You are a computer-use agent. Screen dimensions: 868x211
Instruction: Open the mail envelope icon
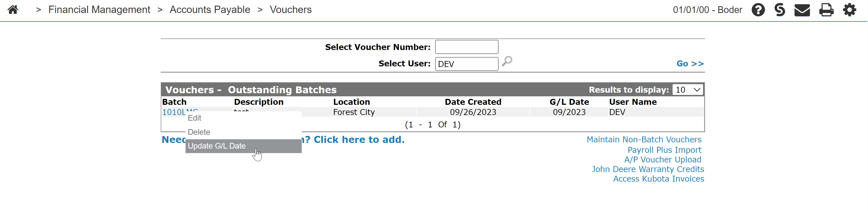[802, 10]
